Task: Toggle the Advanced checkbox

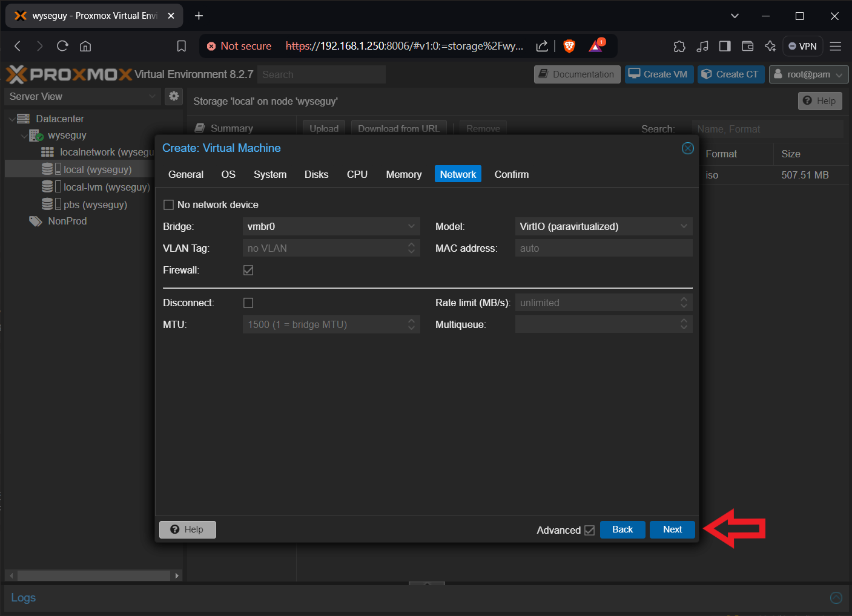Action: (x=589, y=530)
